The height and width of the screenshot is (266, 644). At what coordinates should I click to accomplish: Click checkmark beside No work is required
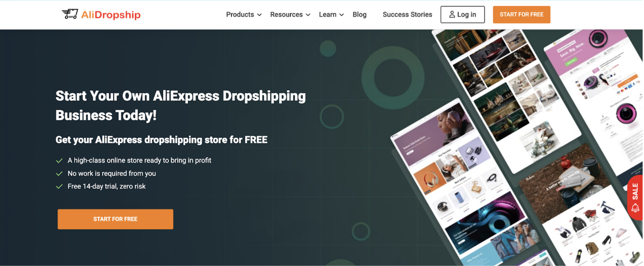[x=59, y=173]
